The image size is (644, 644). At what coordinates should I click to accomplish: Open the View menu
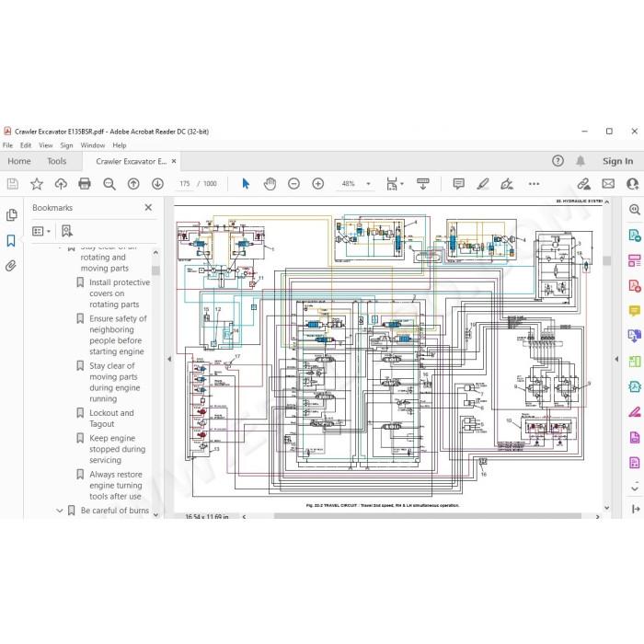[x=46, y=145]
